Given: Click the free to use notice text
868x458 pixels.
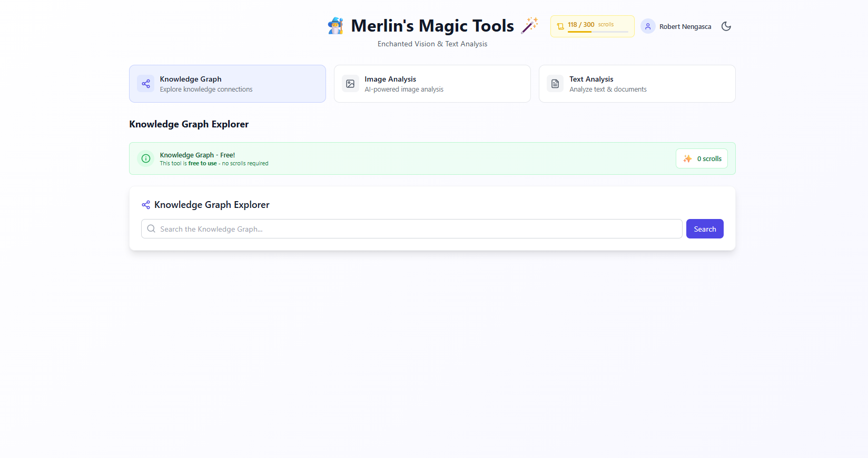Looking at the screenshot, I should pyautogui.click(x=214, y=164).
